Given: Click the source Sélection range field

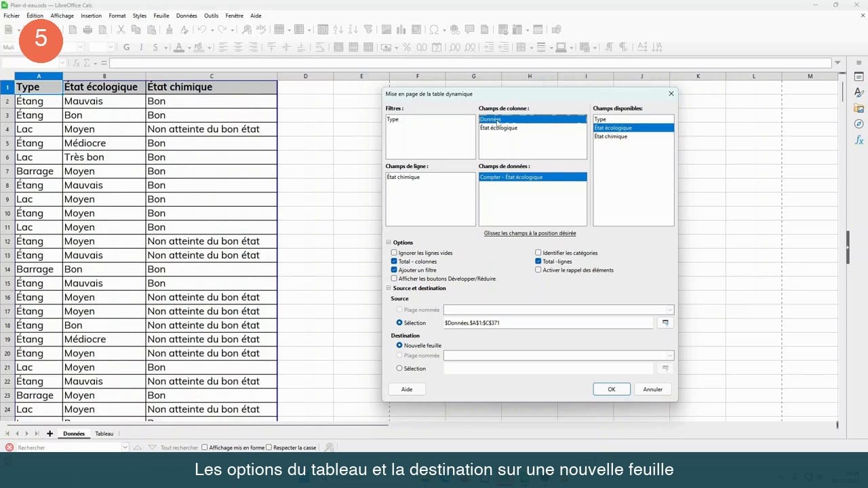Looking at the screenshot, I should click(549, 323).
